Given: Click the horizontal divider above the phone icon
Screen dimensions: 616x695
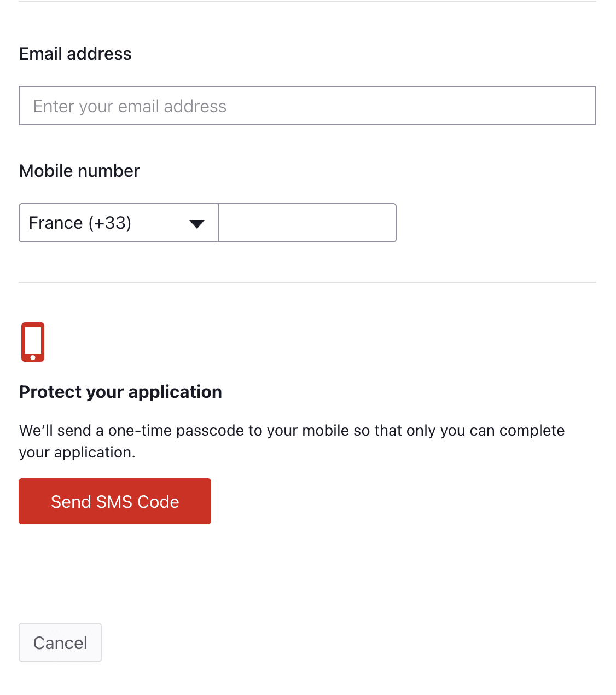Looking at the screenshot, I should [x=307, y=282].
